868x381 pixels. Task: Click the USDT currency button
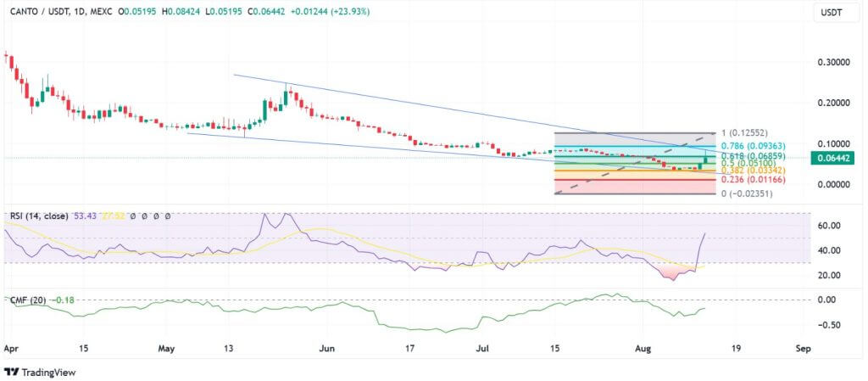pos(832,12)
